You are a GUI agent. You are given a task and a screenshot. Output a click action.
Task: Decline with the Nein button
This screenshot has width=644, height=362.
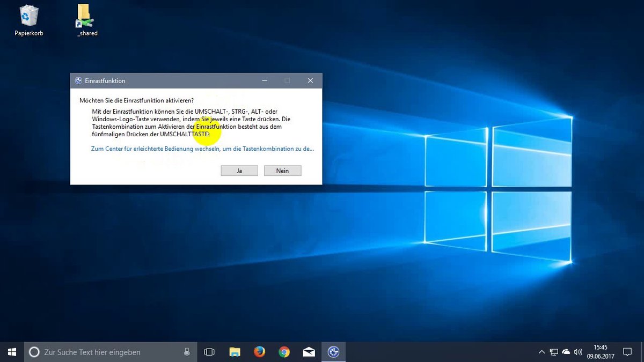coord(282,170)
